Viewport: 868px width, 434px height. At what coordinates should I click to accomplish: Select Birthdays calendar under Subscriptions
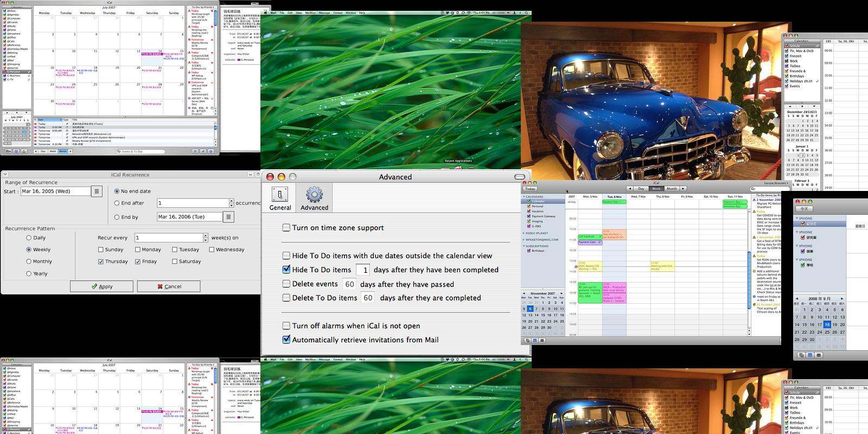[x=538, y=251]
